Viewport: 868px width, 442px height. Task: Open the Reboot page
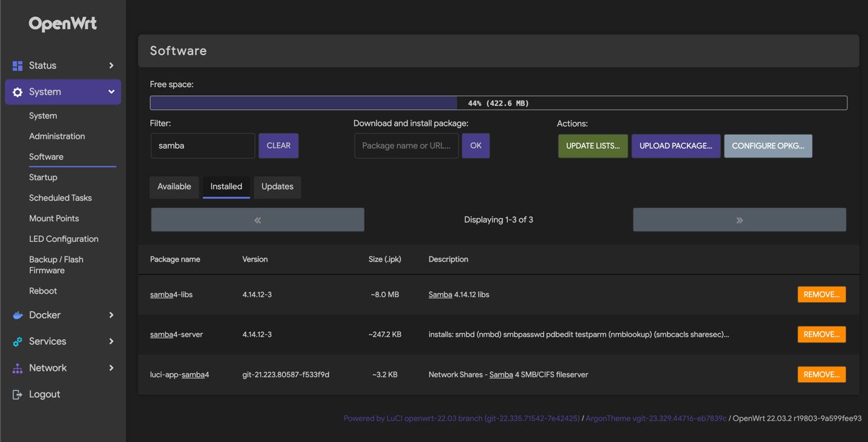pyautogui.click(x=43, y=291)
